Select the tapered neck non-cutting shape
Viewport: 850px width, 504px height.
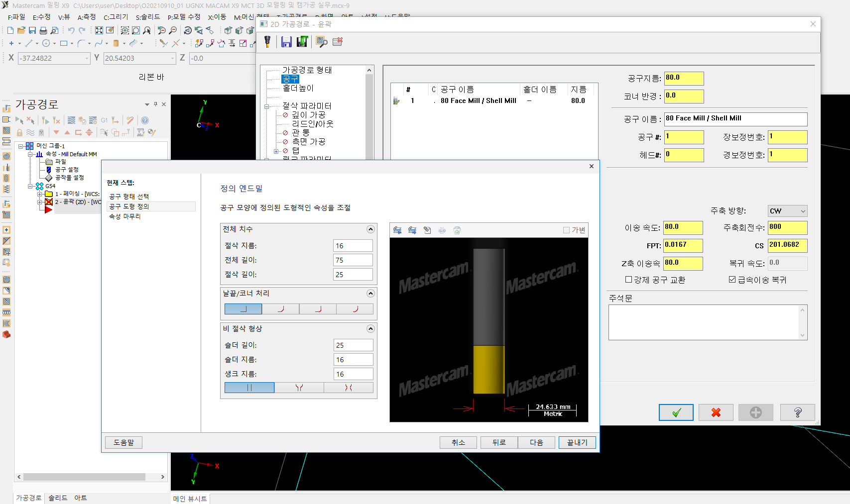[299, 388]
